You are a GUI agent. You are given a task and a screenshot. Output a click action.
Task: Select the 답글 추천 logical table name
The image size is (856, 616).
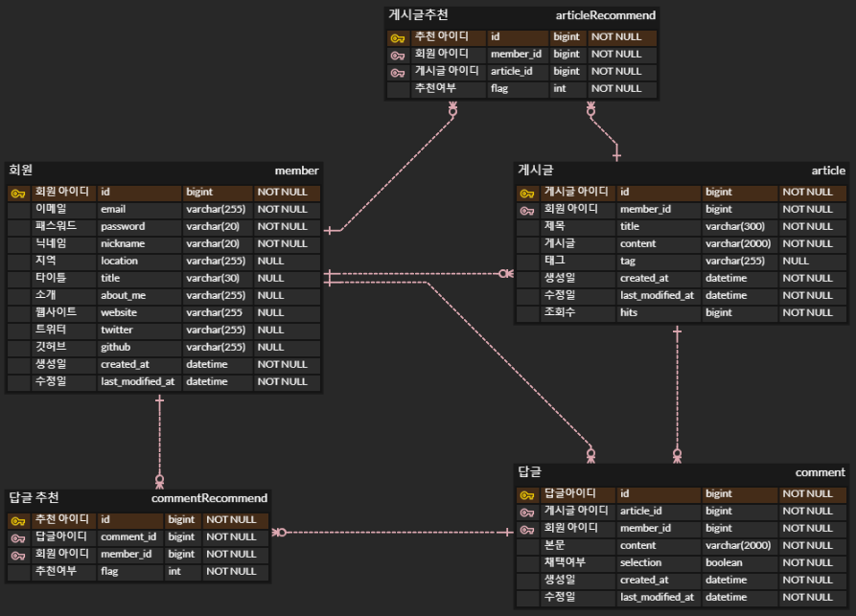[x=34, y=497]
